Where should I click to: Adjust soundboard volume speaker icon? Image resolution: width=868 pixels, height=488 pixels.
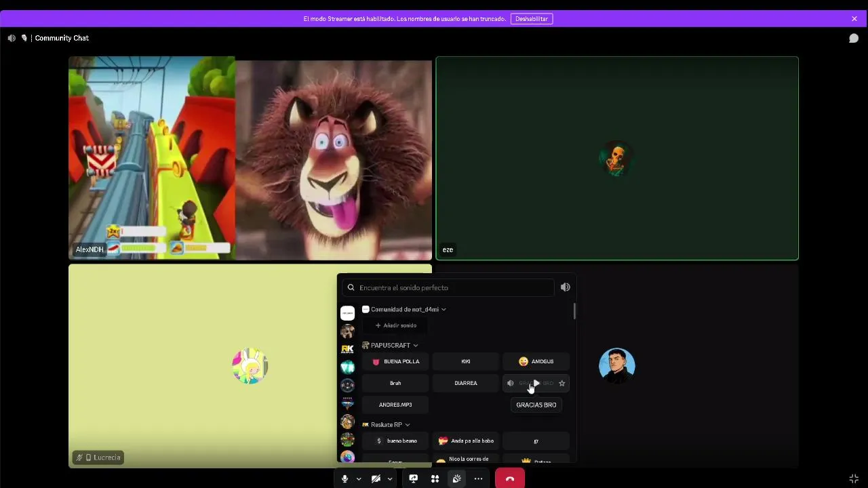tap(566, 287)
